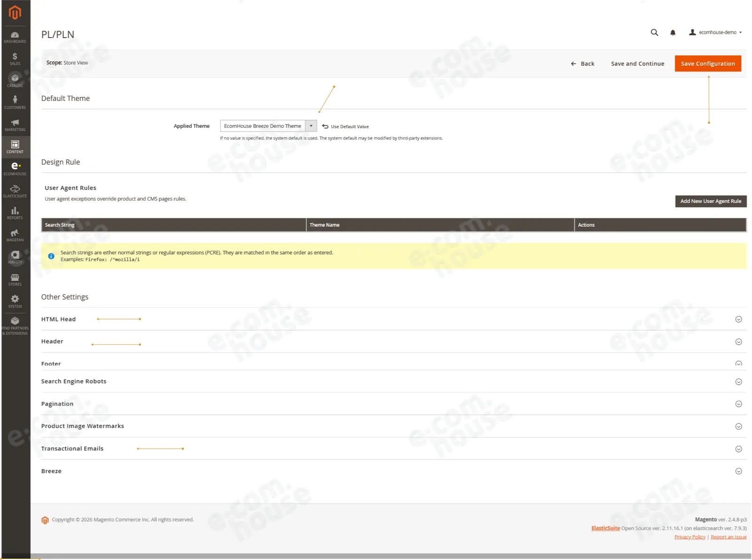Expand the Search Engine Robots section

(393, 381)
